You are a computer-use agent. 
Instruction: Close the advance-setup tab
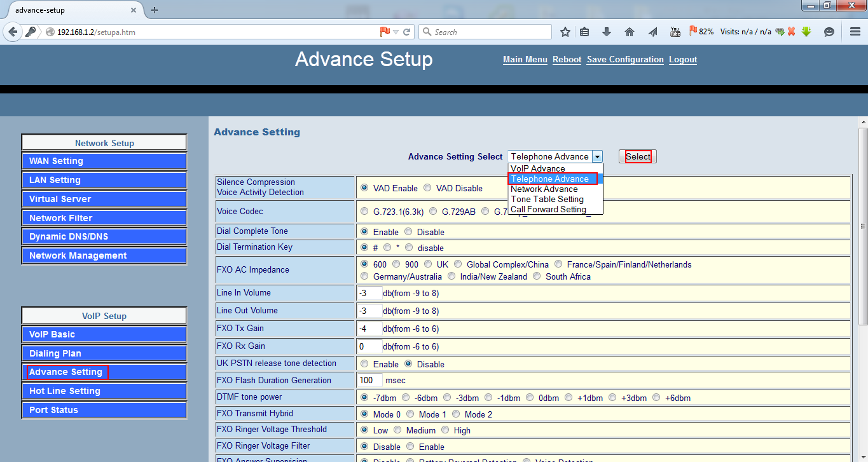click(x=134, y=10)
